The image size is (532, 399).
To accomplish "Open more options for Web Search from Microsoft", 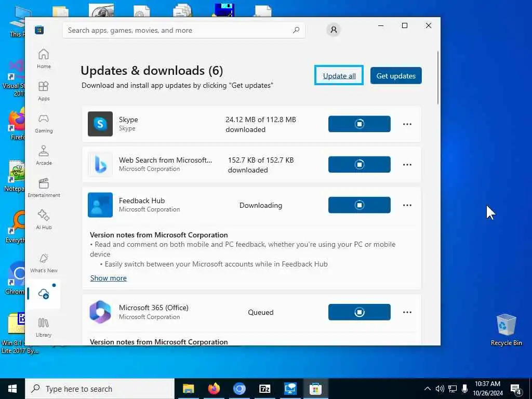I will (x=407, y=165).
